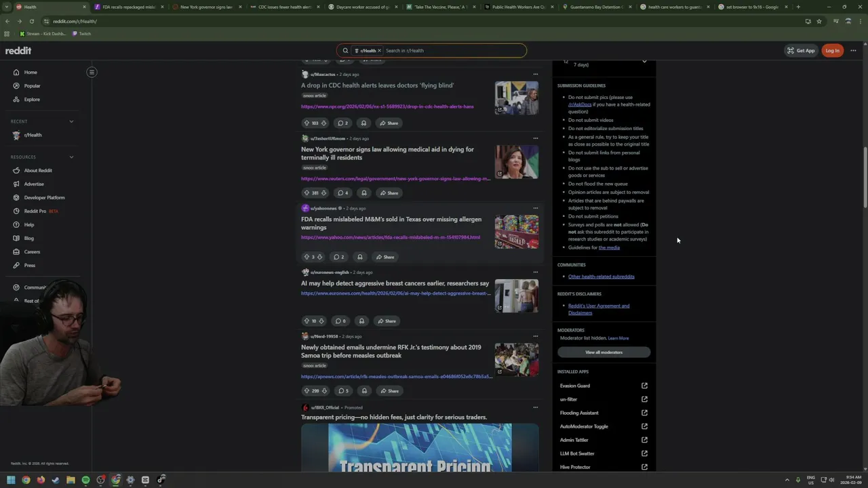Open Press in sidebar
Viewport: 868px width, 488px height.
[x=30, y=265]
